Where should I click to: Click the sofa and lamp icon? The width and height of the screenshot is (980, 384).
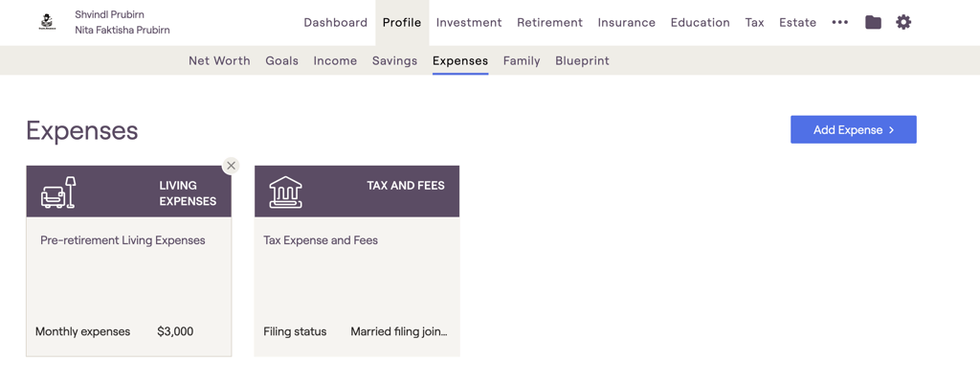click(58, 192)
